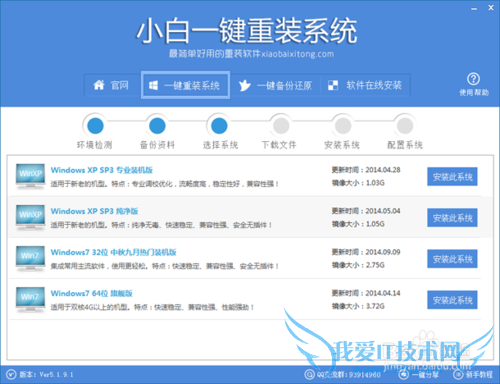Open Windows XP SP3 专业装机版 title link
The image size is (500, 384).
pos(102,170)
